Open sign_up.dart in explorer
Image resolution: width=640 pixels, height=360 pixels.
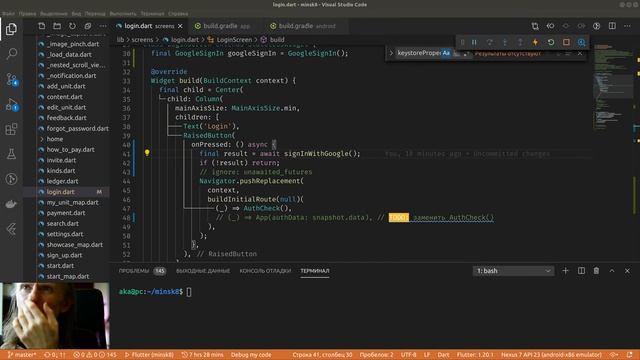[67, 256]
